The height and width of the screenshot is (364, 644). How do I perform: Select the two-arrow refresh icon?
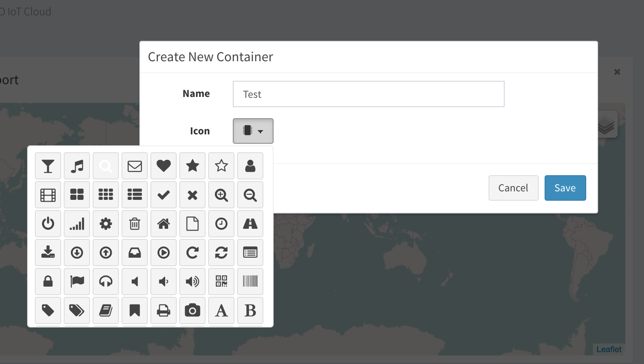coord(221,253)
